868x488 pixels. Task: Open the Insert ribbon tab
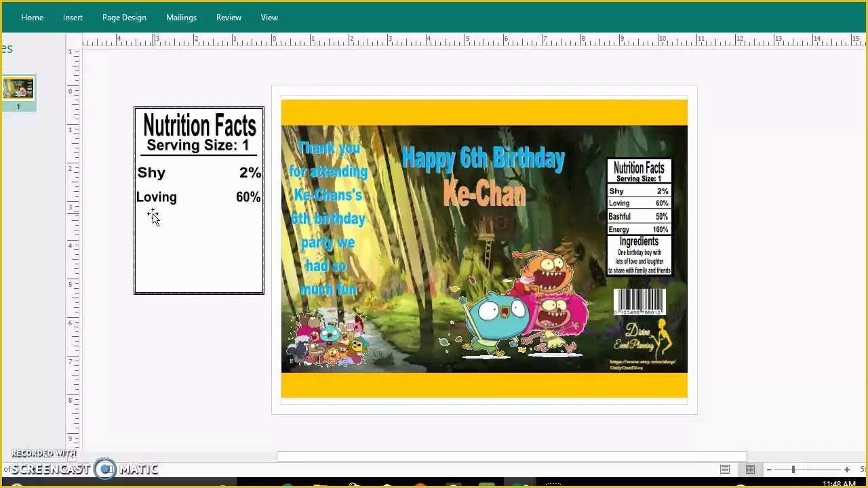click(x=73, y=18)
